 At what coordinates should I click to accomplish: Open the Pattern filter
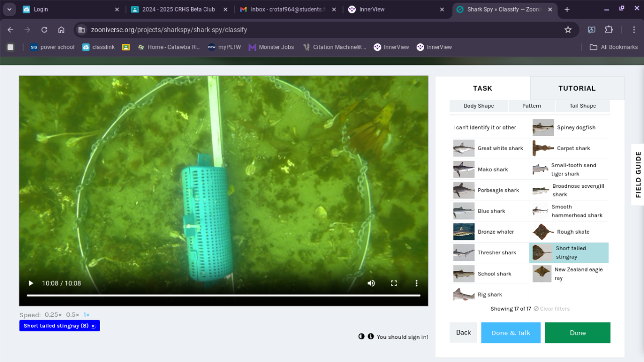tap(532, 106)
